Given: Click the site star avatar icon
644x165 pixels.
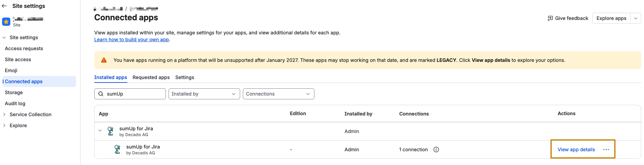Looking at the screenshot, I should click(6, 22).
